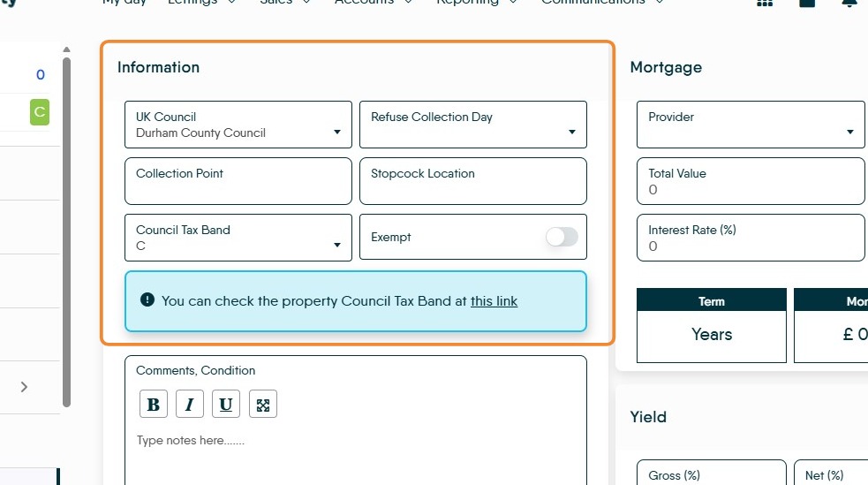Apply underline formatting in Comments editor
This screenshot has height=485, width=868.
click(226, 405)
